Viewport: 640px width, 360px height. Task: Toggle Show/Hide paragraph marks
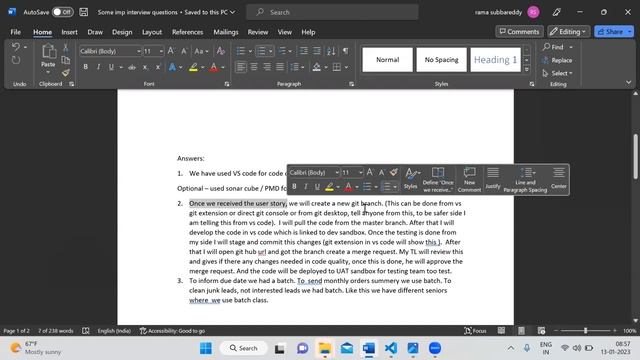click(345, 51)
